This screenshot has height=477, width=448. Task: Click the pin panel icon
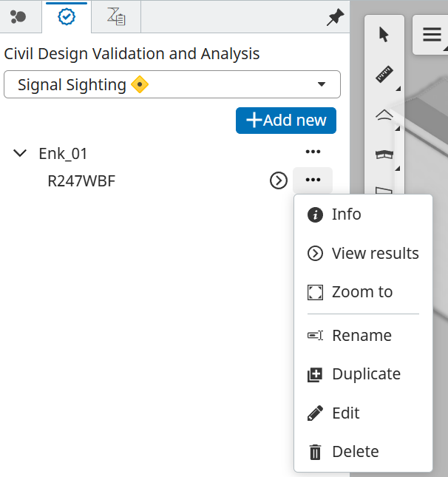335,18
